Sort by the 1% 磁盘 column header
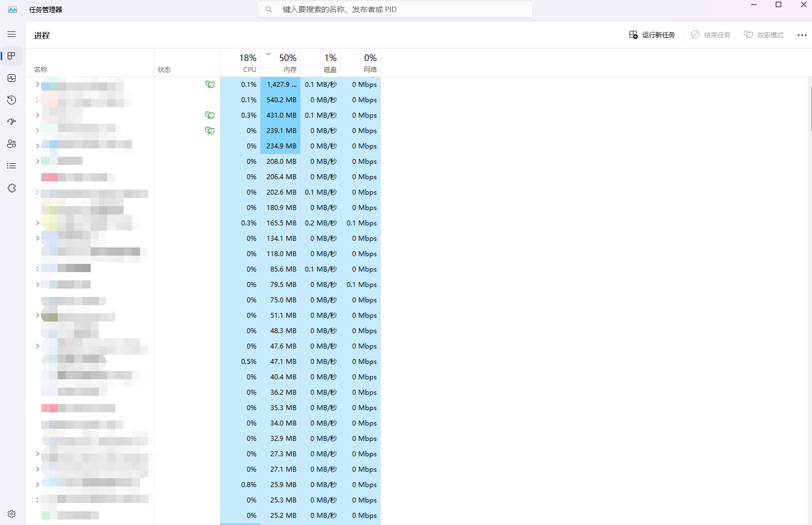 320,63
